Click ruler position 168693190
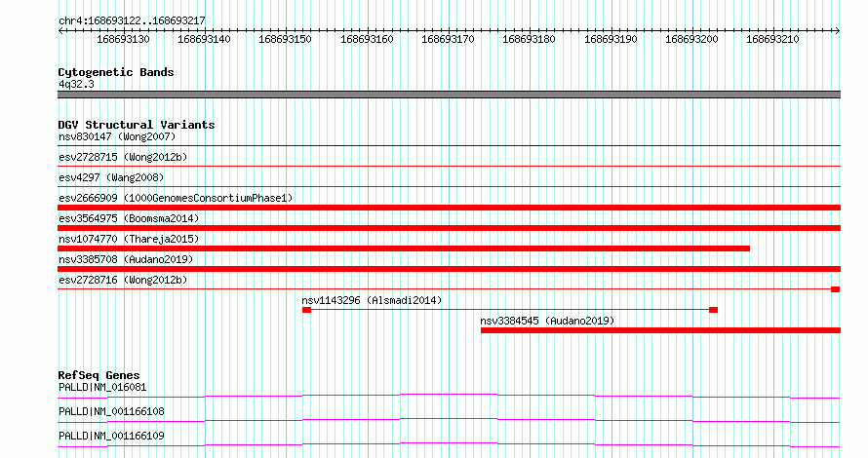The height and width of the screenshot is (458, 868). 611,39
